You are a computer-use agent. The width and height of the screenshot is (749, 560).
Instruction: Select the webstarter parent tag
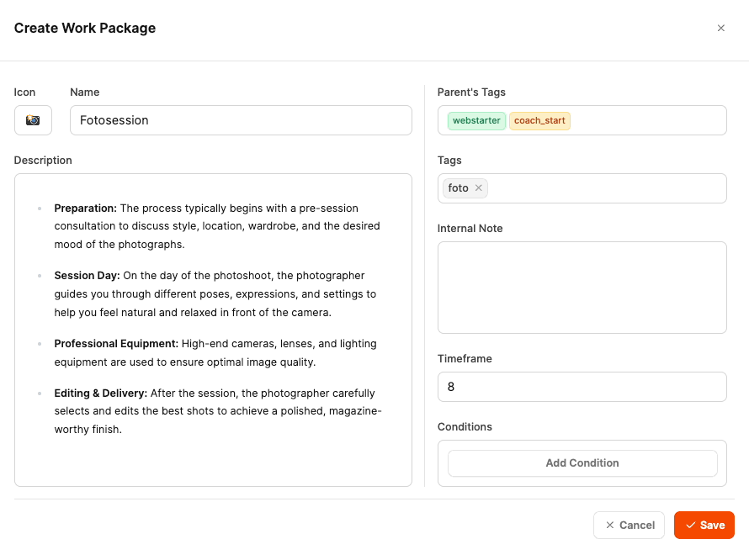tap(476, 120)
